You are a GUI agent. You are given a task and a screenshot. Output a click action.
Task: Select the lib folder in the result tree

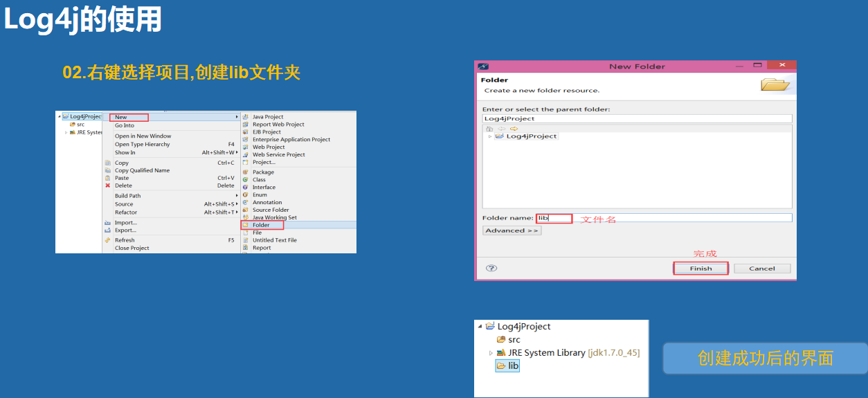507,366
